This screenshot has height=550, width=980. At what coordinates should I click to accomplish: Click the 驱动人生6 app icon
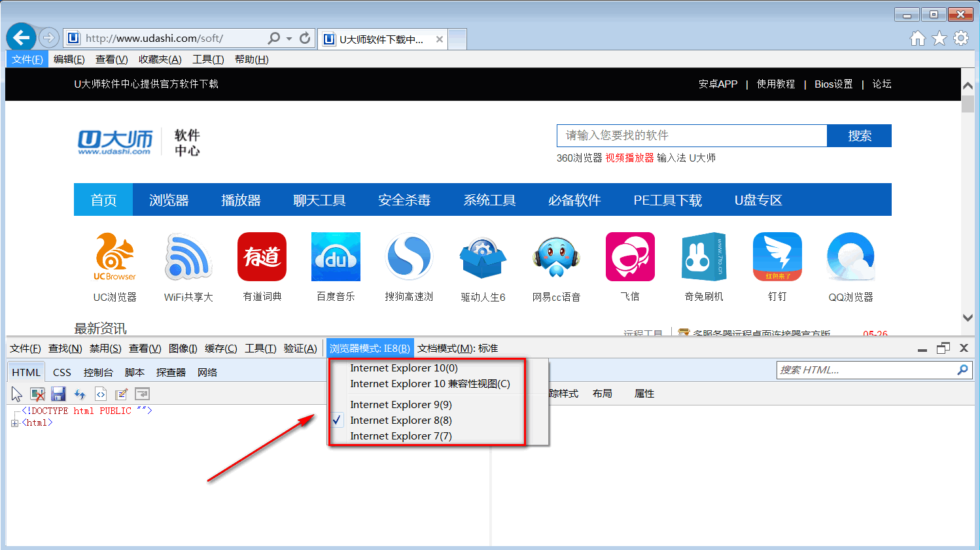[483, 258]
